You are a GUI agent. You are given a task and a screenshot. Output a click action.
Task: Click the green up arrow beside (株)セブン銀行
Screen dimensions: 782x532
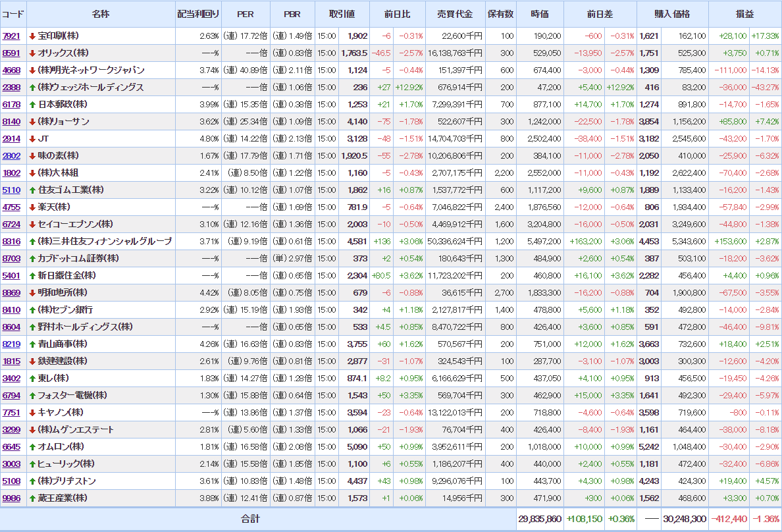click(x=32, y=310)
